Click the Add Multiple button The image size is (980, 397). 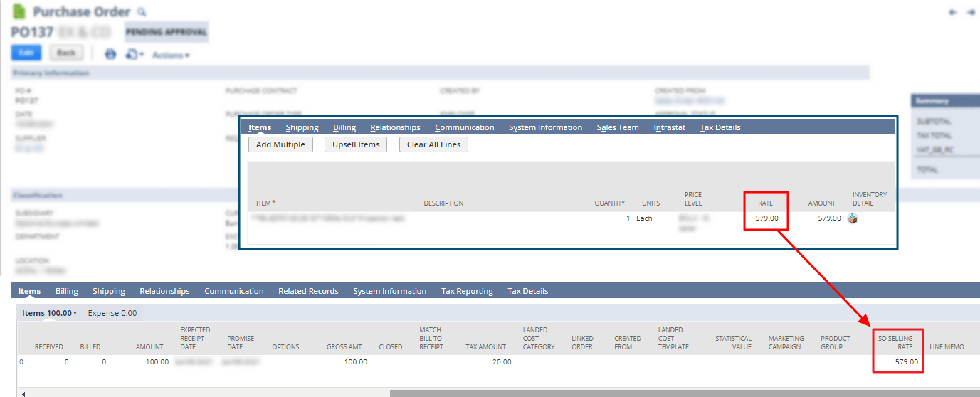[x=280, y=144]
